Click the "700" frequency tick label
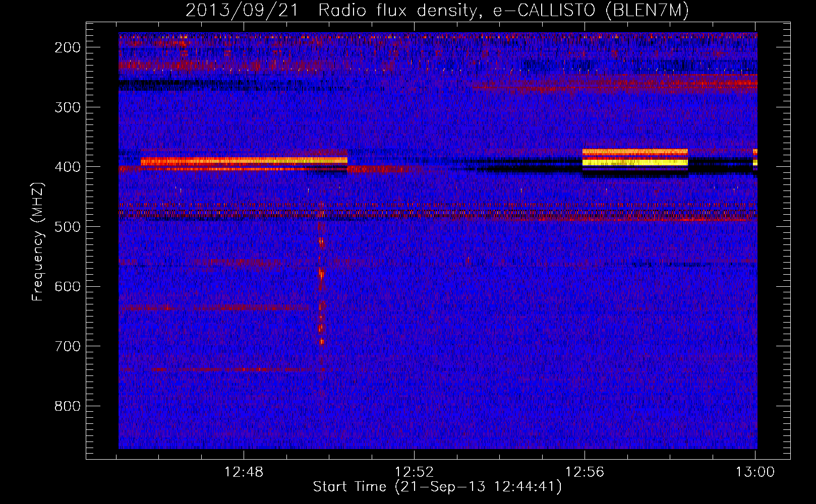816x504 pixels. click(x=67, y=346)
